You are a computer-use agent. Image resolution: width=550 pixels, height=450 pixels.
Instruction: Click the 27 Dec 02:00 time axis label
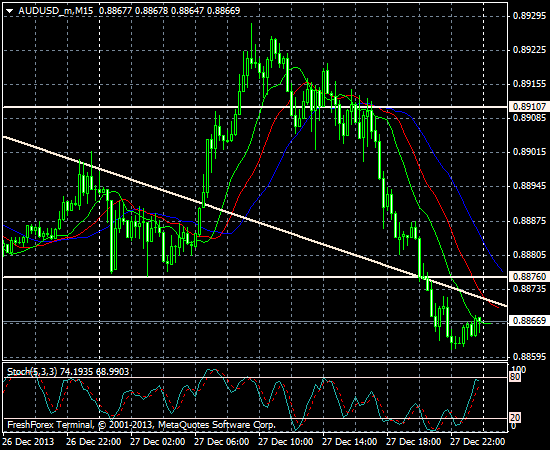click(157, 441)
